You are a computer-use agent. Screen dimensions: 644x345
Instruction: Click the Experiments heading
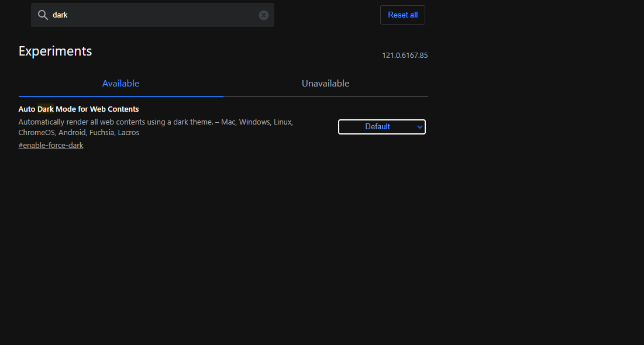[55, 51]
